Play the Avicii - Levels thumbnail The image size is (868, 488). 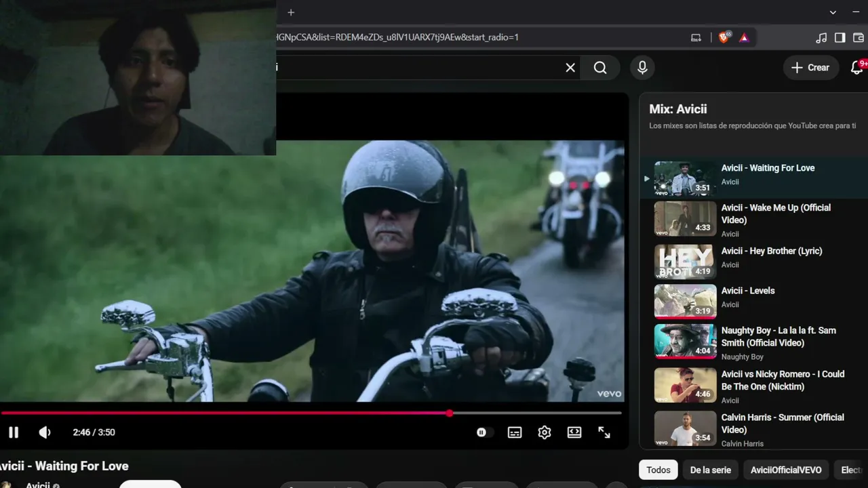tap(685, 302)
